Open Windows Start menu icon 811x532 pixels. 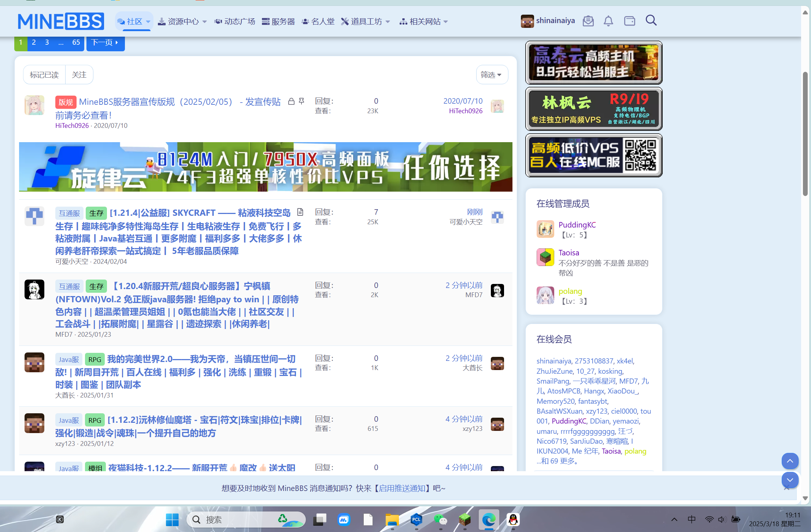pos(172,519)
